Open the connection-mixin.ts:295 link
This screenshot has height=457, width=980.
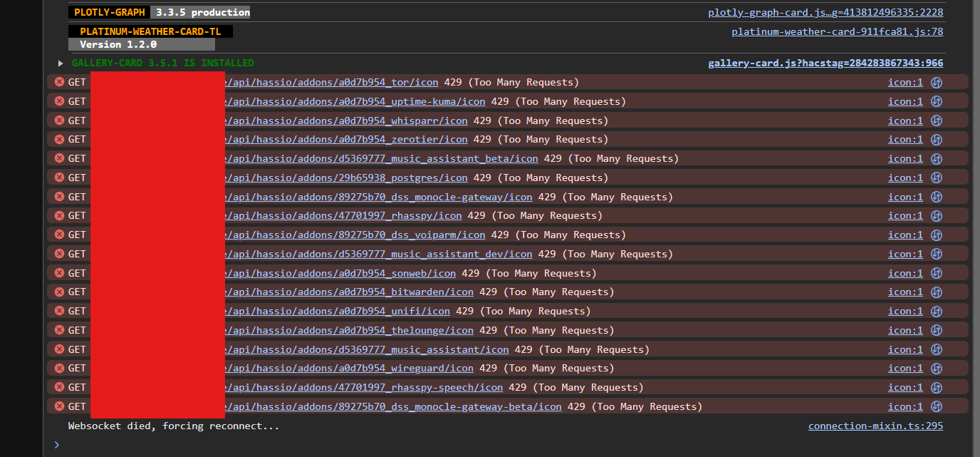(875, 426)
